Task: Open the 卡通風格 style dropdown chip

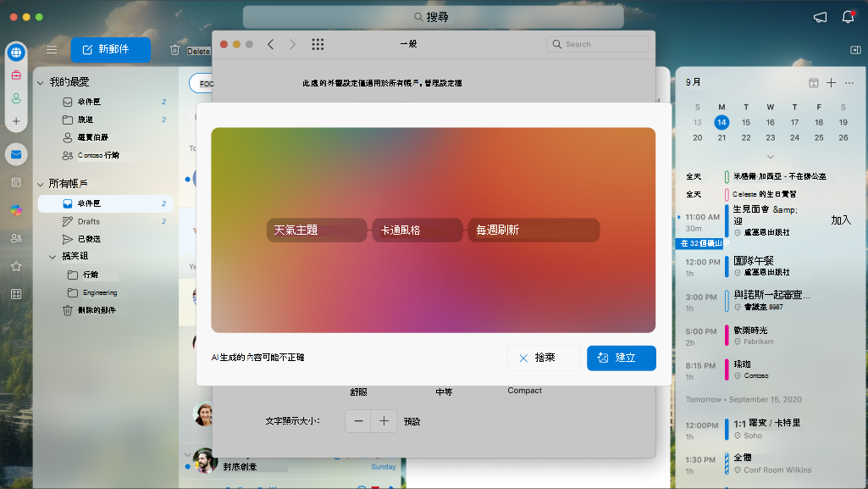Action: pyautogui.click(x=417, y=230)
